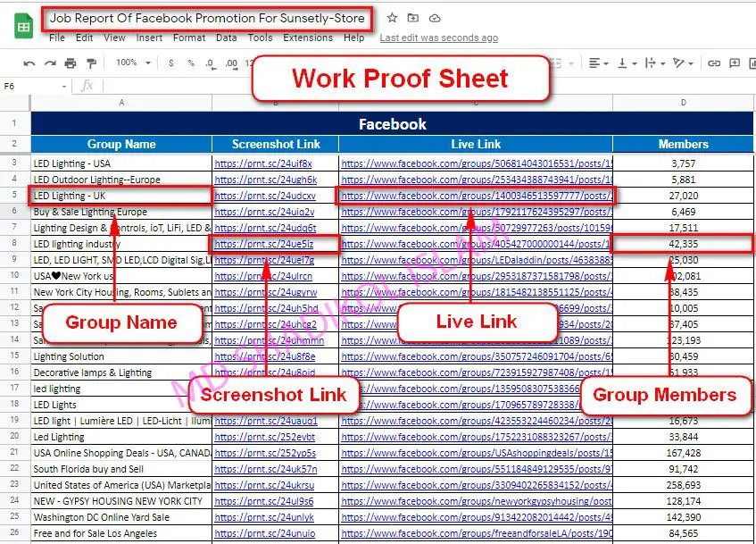This screenshot has width=756, height=544.
Task: Open the horizontal align dropdown
Action: coord(598,63)
